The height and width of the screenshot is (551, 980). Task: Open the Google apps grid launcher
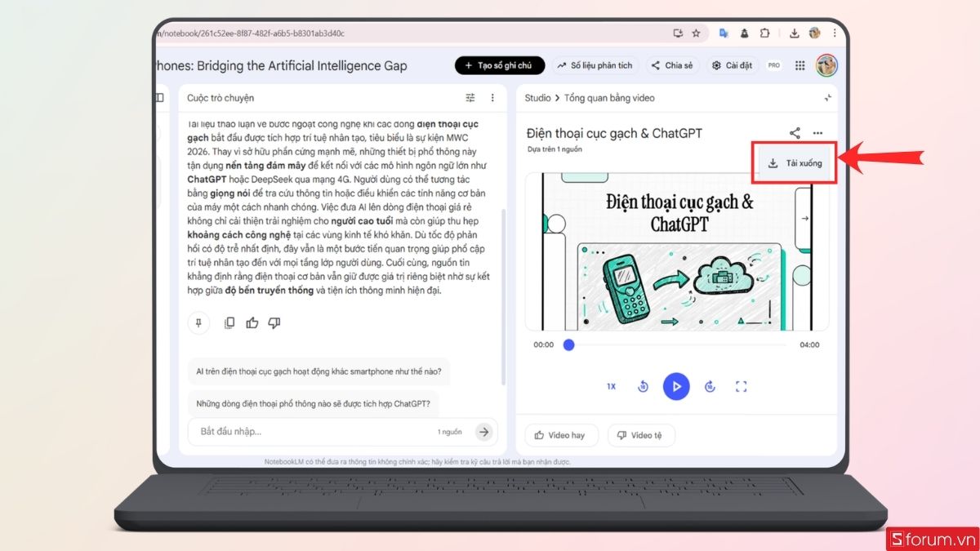(800, 65)
